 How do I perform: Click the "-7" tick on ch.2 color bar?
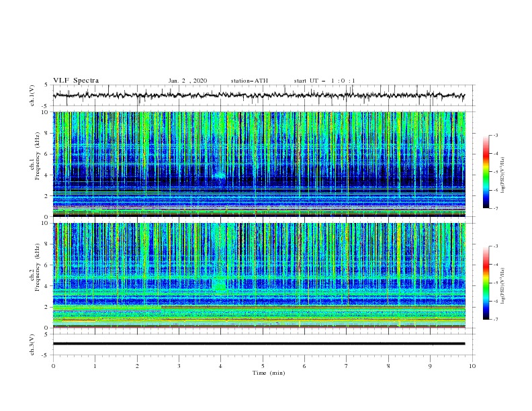pos(495,320)
